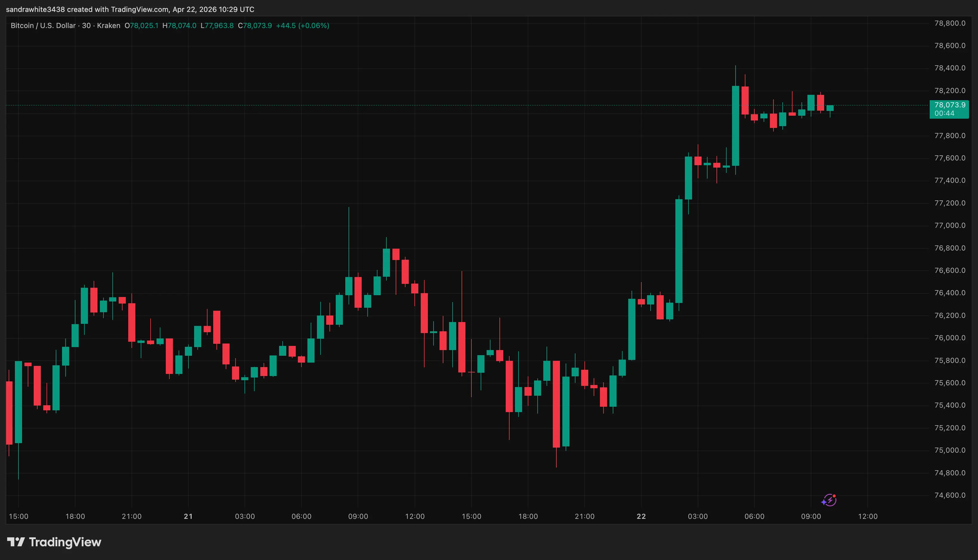Click the close price value C78,073.9
The width and height of the screenshot is (978, 560).
(256, 25)
